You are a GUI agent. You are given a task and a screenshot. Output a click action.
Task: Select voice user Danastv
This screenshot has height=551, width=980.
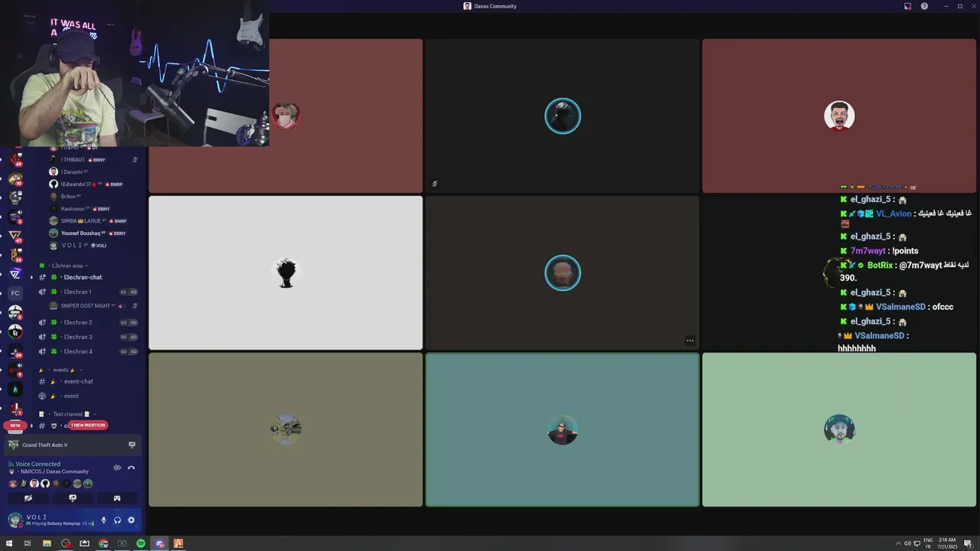(74, 171)
